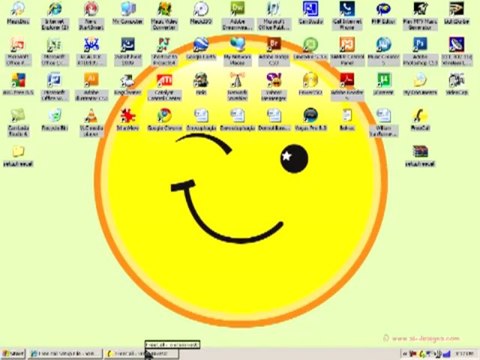Launch the Nero StartSmart shortcut
Viewport: 480px width, 360px height.
click(x=91, y=16)
